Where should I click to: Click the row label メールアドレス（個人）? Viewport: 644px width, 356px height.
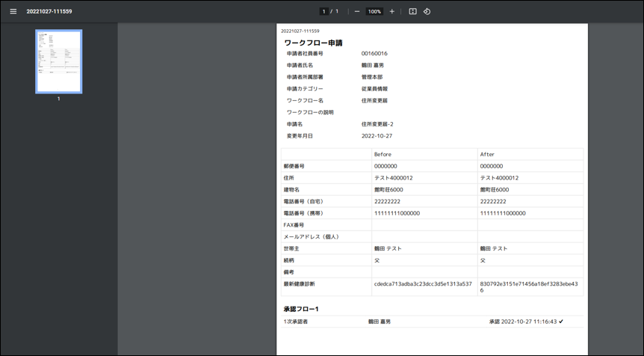[x=312, y=237]
